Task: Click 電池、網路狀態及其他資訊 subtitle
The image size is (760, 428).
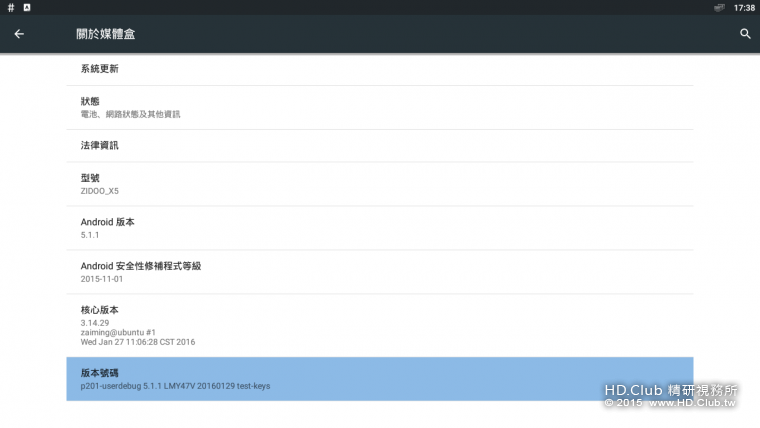Action: 130,114
